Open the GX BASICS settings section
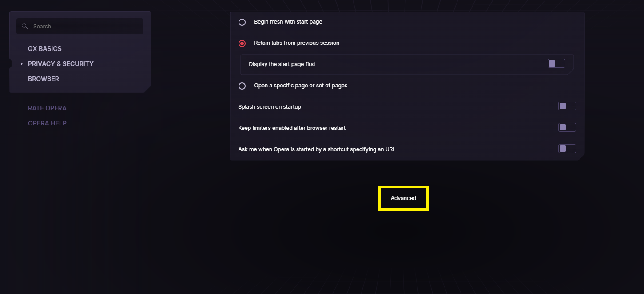The image size is (644, 294). (x=45, y=49)
